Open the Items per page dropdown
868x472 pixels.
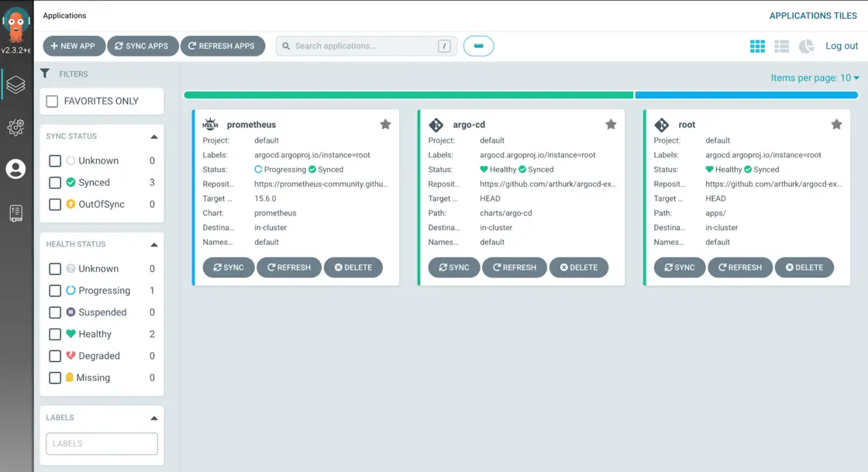[815, 78]
